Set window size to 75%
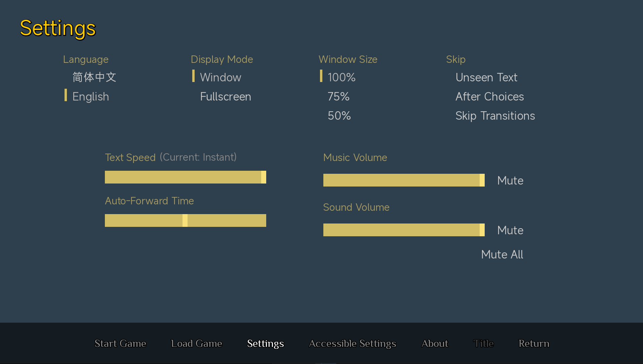The image size is (643, 364). [x=338, y=97]
